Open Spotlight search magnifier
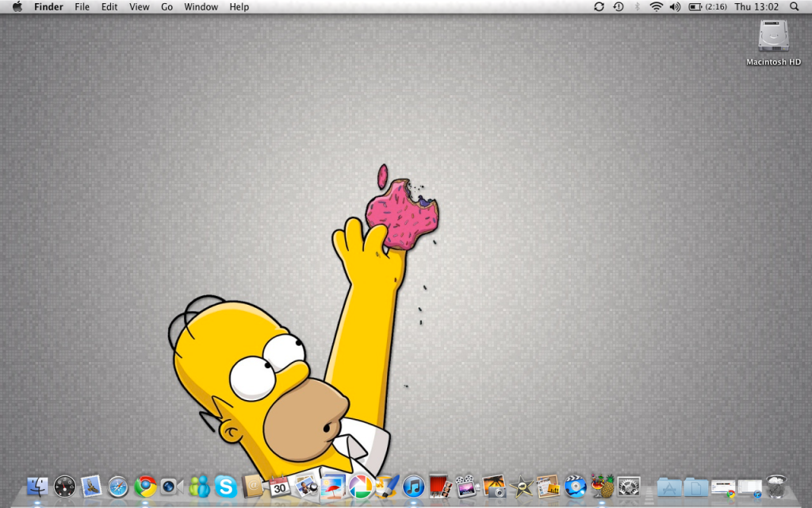812x508 pixels. [x=795, y=6]
